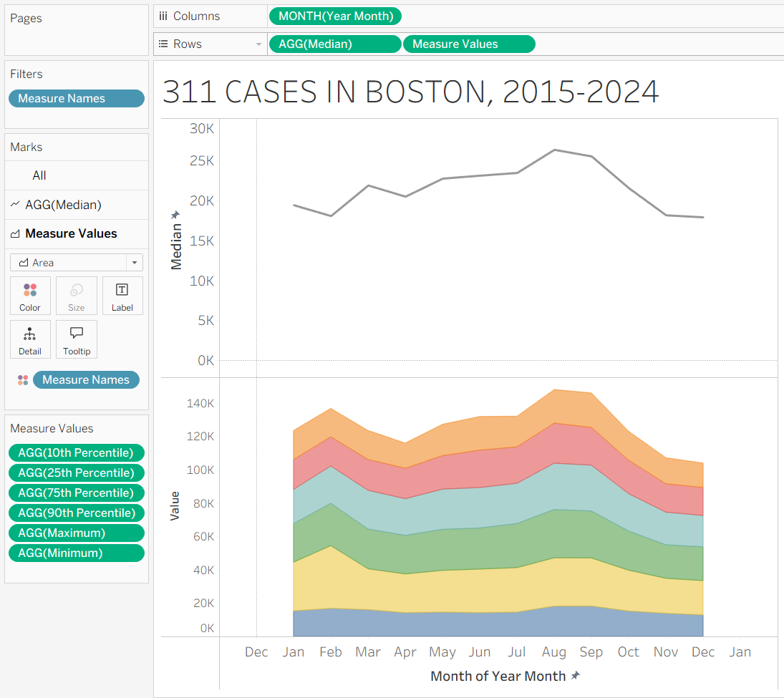784x698 pixels.
Task: Open the Size marks card
Action: (77, 296)
